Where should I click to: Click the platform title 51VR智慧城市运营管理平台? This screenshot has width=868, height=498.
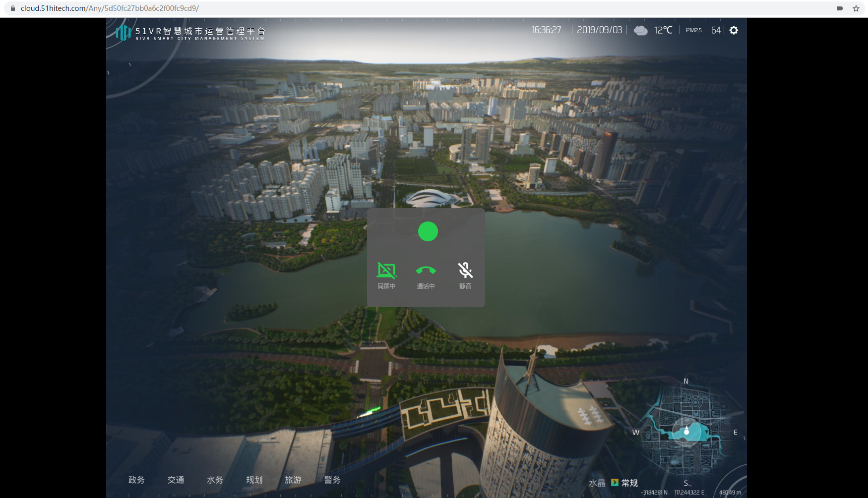click(x=200, y=31)
